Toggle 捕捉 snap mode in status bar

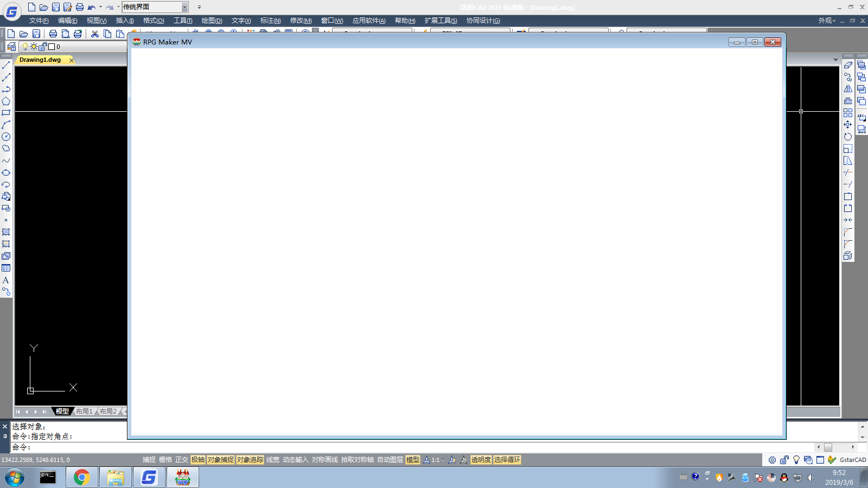tap(149, 460)
